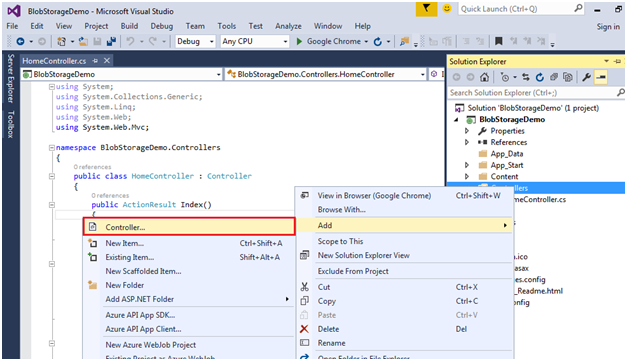Image resolution: width=627 pixels, height=361 pixels.
Task: Toggle the bookmark icon in toolbar
Action: point(498,41)
